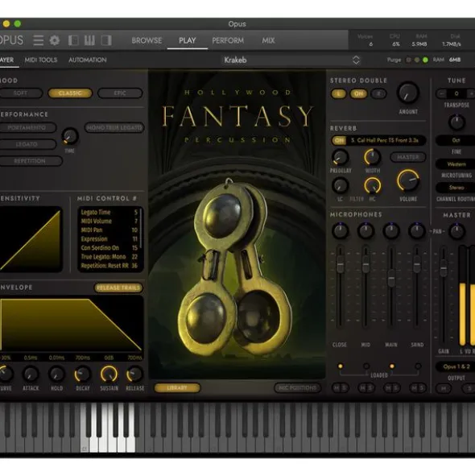Solo the Main microphone

[x=396, y=387]
